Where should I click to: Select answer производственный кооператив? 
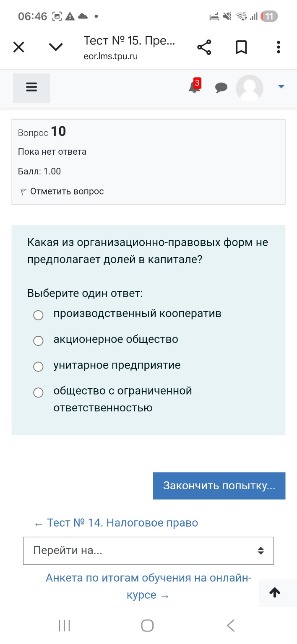click(x=38, y=315)
